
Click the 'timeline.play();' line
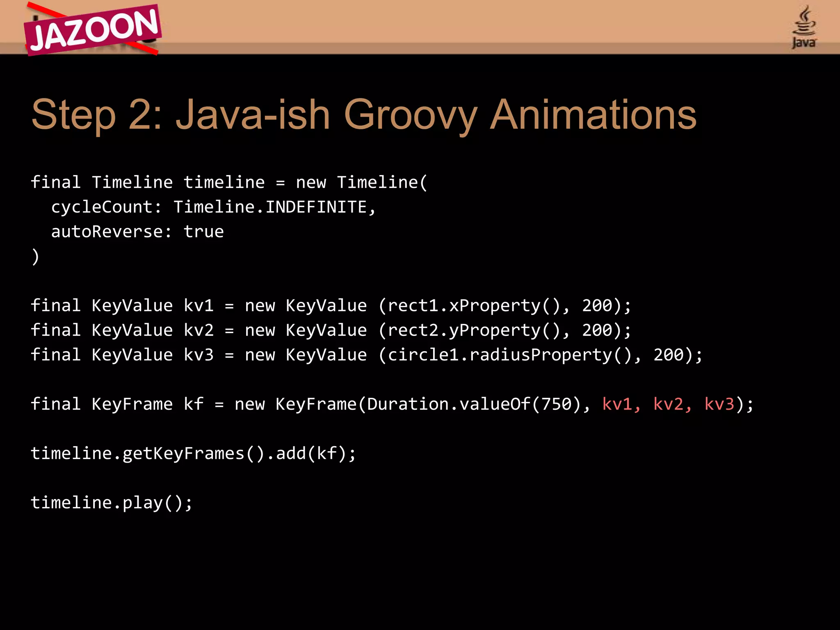click(x=112, y=503)
